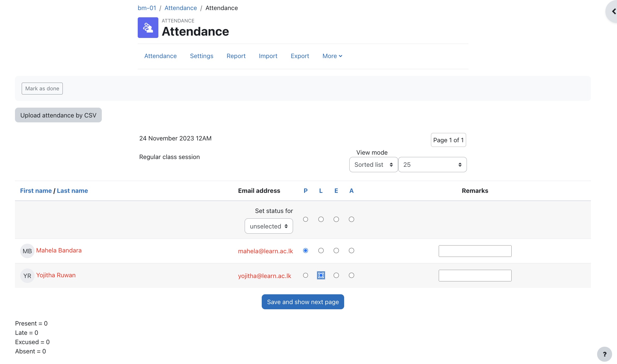Image resolution: width=617 pixels, height=364 pixels.
Task: Click Upload attendance by CSV button
Action: [58, 115]
